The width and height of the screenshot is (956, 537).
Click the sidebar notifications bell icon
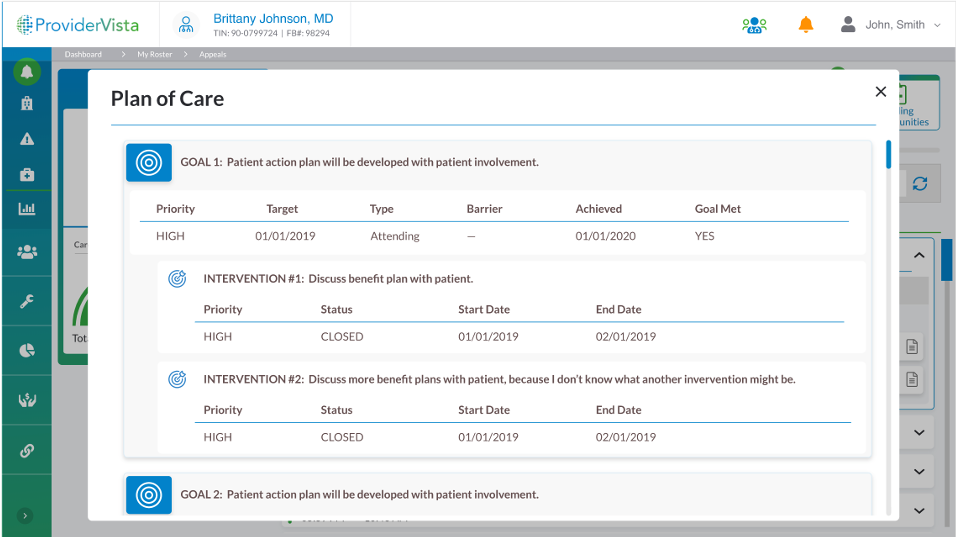tap(26, 72)
